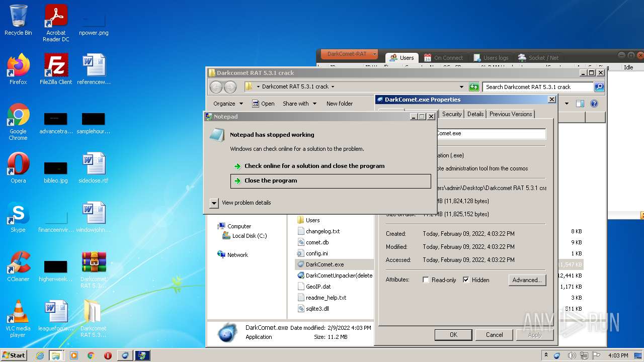Click DarkComet taskbar button
Viewport: 644px width, 362px height.
pos(125,355)
